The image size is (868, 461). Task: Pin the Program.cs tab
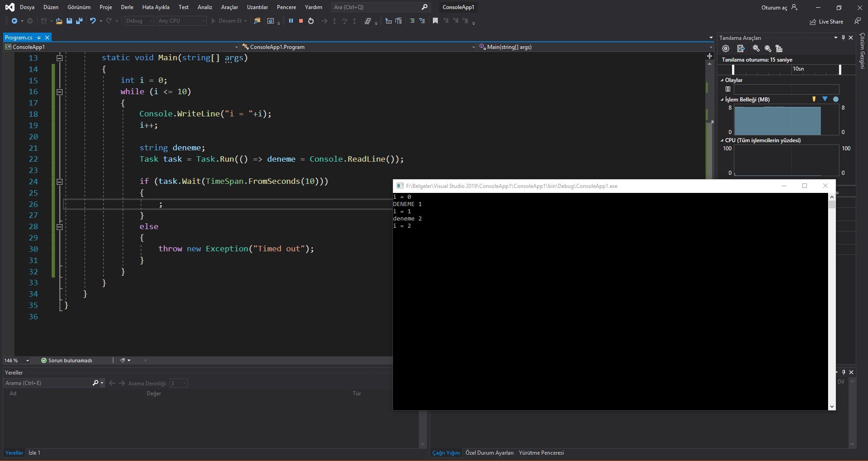(x=39, y=38)
